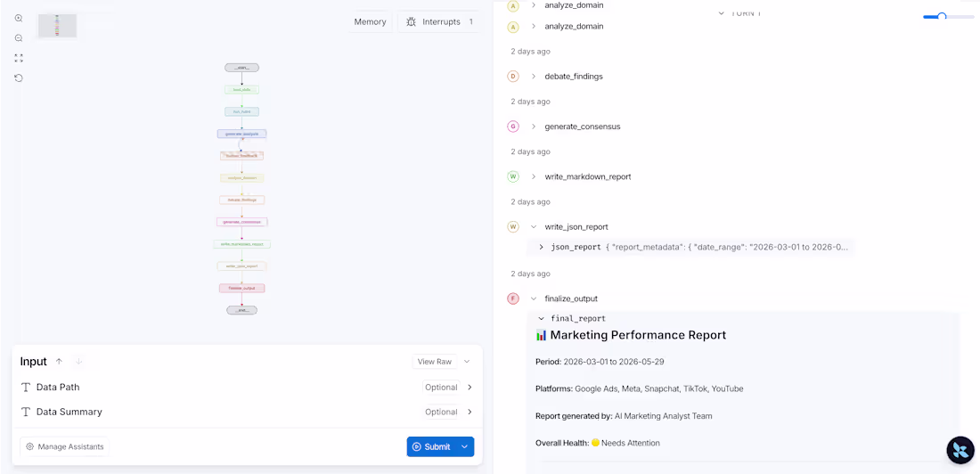Select the generate_analysts graph node
The image size is (980, 474).
click(x=241, y=134)
